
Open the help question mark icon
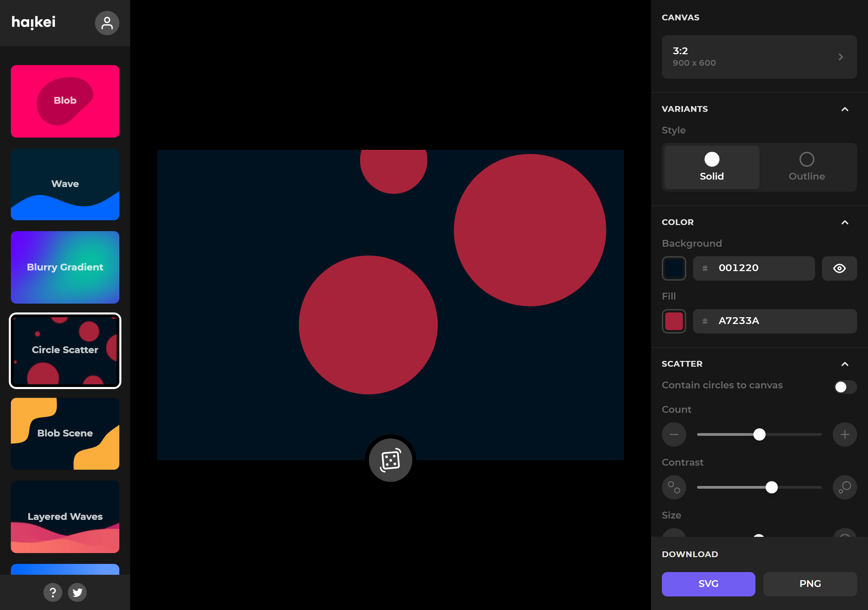[x=53, y=592]
